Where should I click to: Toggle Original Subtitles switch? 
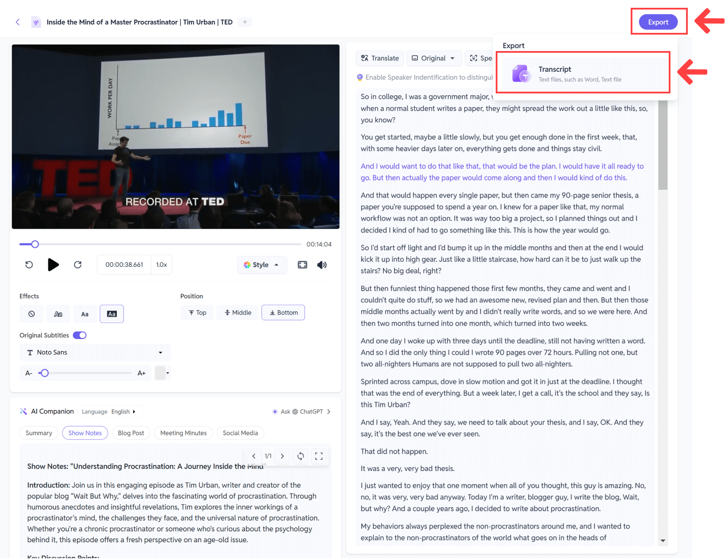tap(80, 335)
